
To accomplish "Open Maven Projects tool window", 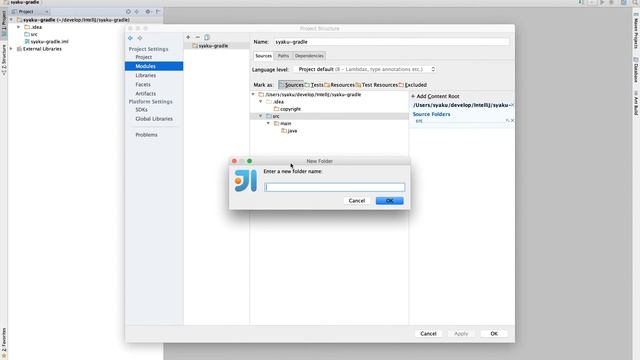I will [636, 31].
